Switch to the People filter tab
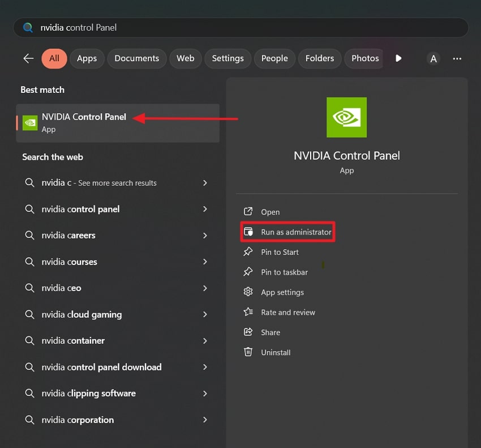This screenshot has height=448, width=481. point(274,58)
